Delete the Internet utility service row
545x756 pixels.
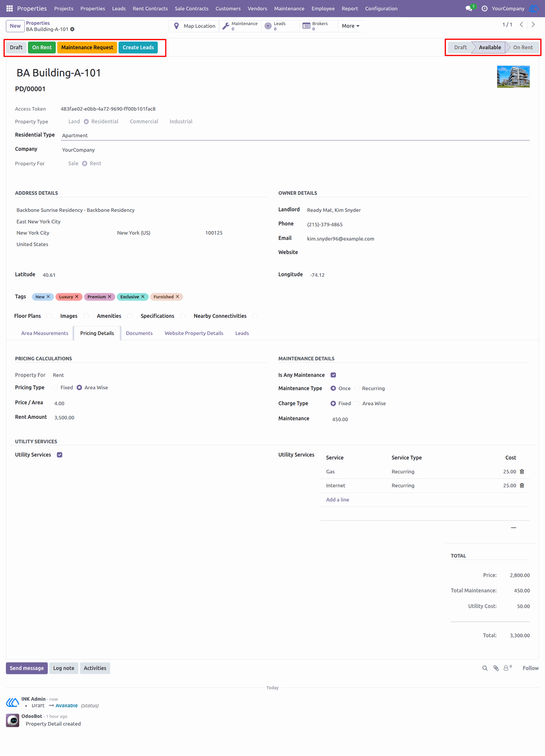[x=522, y=485]
